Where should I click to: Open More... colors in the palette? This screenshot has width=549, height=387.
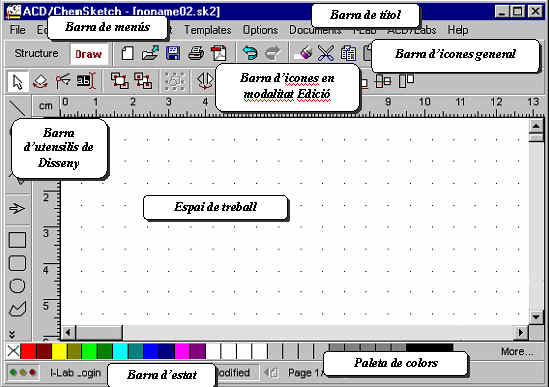pos(517,352)
